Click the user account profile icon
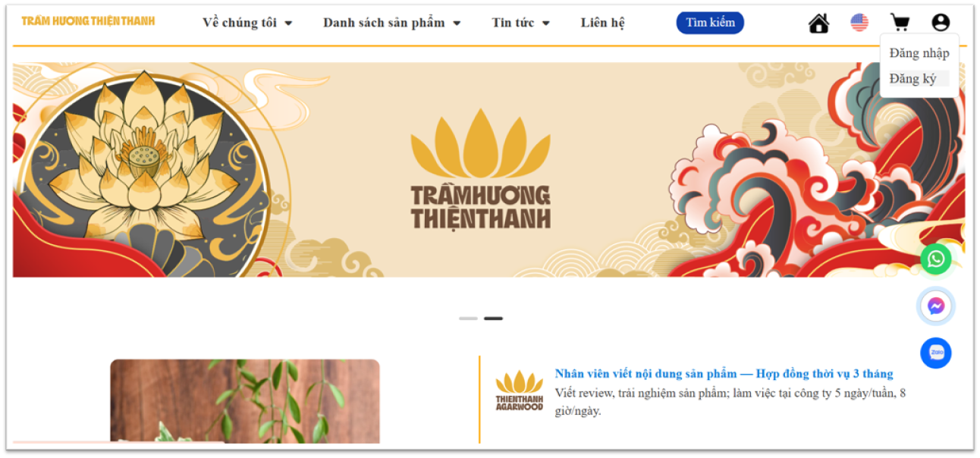Viewport: 980px width, 458px height. coord(941,23)
